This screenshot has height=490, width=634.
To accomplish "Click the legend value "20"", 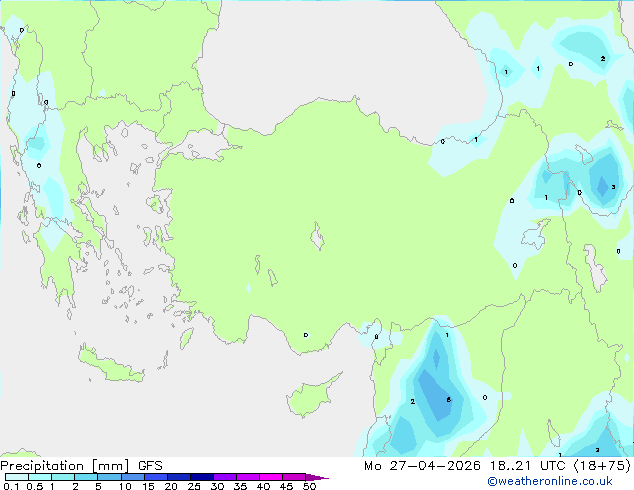I will tap(171, 486).
